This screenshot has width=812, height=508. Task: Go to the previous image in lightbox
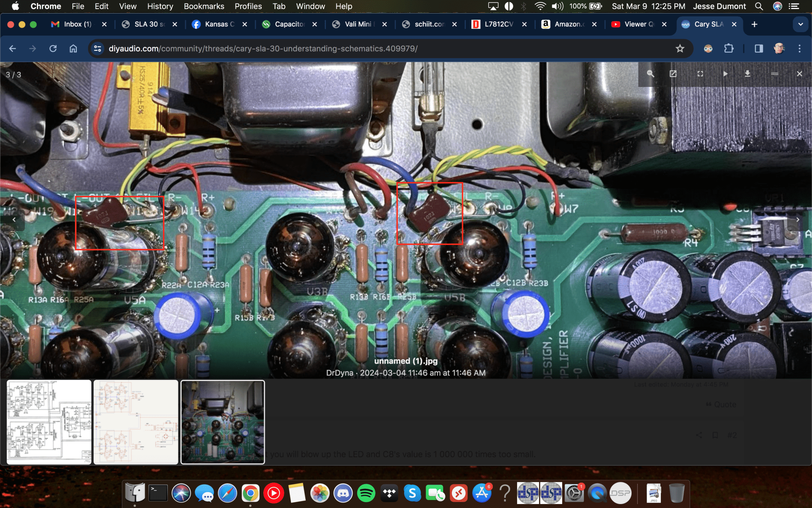tap(14, 219)
